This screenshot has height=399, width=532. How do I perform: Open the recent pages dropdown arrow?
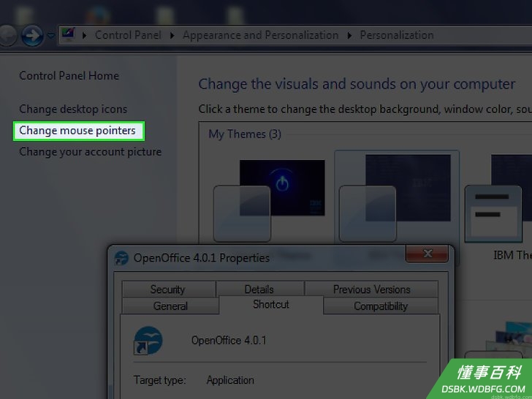pyautogui.click(x=50, y=35)
